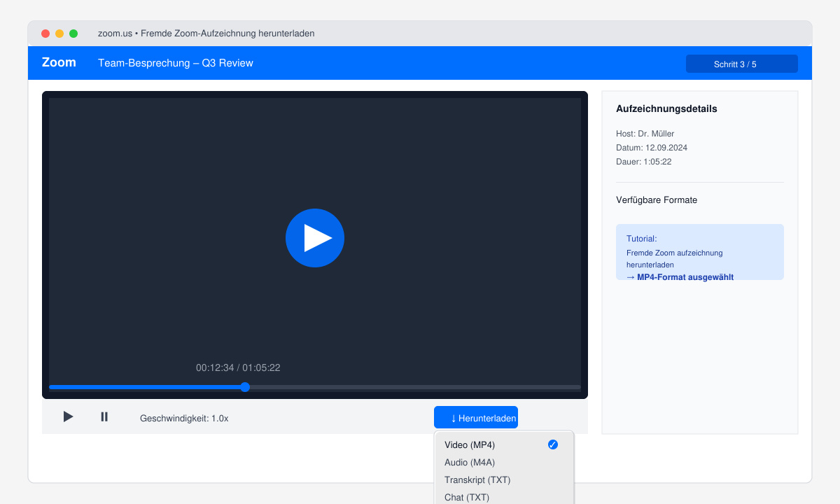
Task: Click the Host: Dr. Müller detail
Action: click(645, 134)
